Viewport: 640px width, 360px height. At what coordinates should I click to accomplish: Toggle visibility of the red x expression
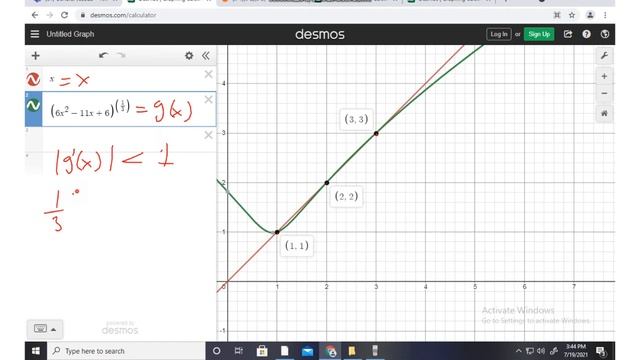click(33, 79)
